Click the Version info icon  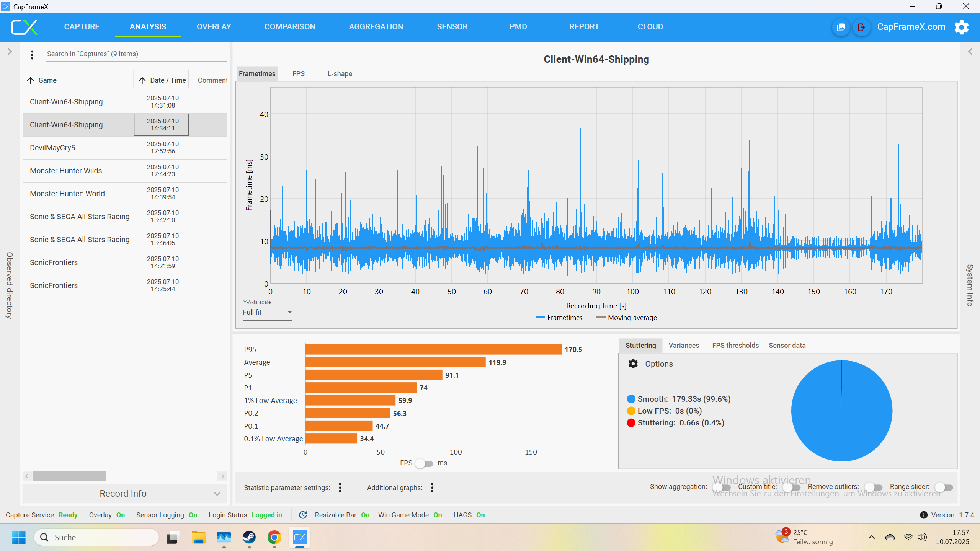(923, 515)
